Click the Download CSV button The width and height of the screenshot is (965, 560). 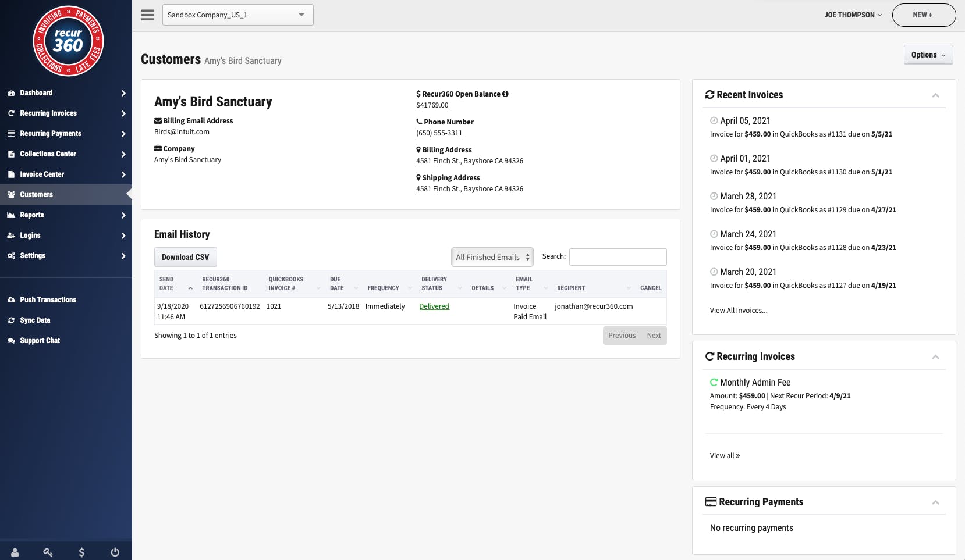click(x=185, y=257)
